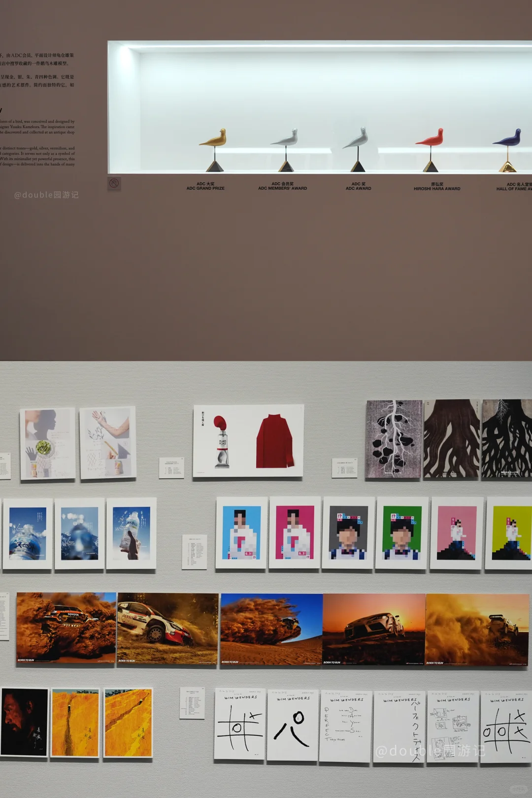Open the pixel face on green background
532x798 pixels.
point(402,533)
